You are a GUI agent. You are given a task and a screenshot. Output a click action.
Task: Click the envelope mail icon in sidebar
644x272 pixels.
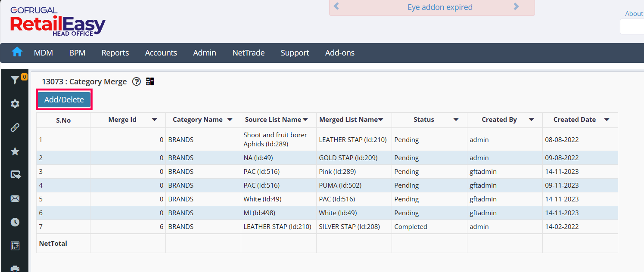tap(15, 198)
